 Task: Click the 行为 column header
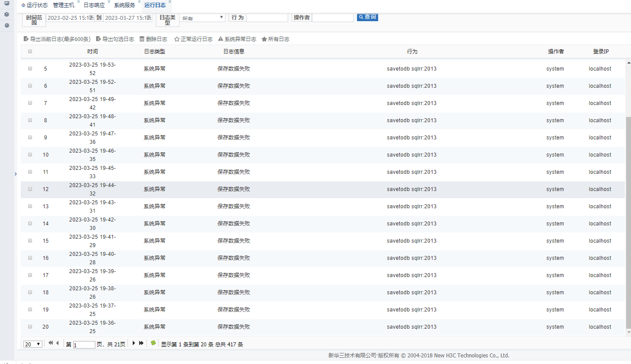coord(412,52)
